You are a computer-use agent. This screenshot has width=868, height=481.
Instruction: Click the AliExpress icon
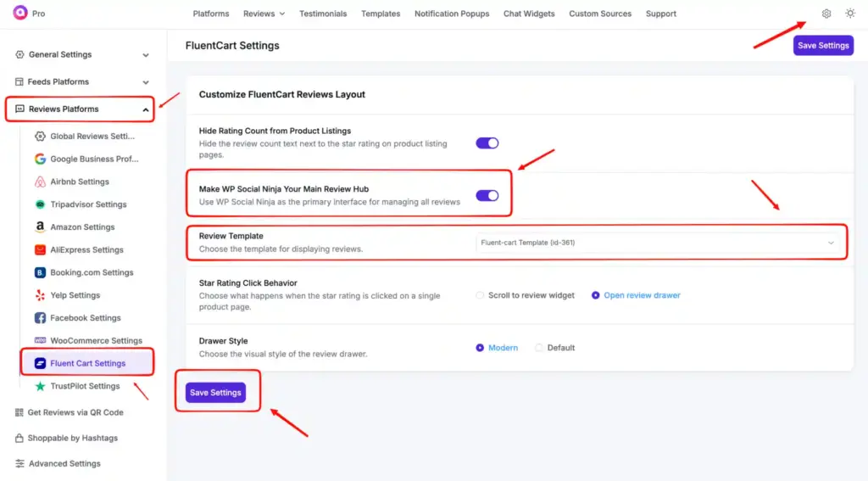(40, 249)
